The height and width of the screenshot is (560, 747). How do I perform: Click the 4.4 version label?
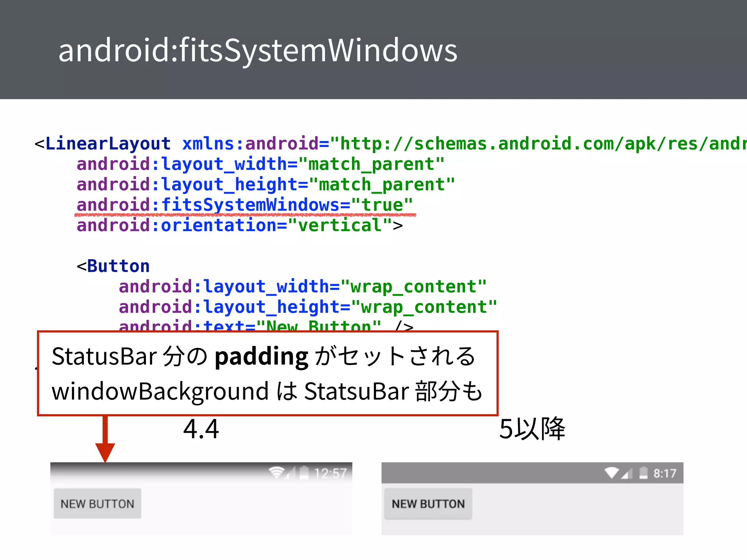tap(201, 429)
